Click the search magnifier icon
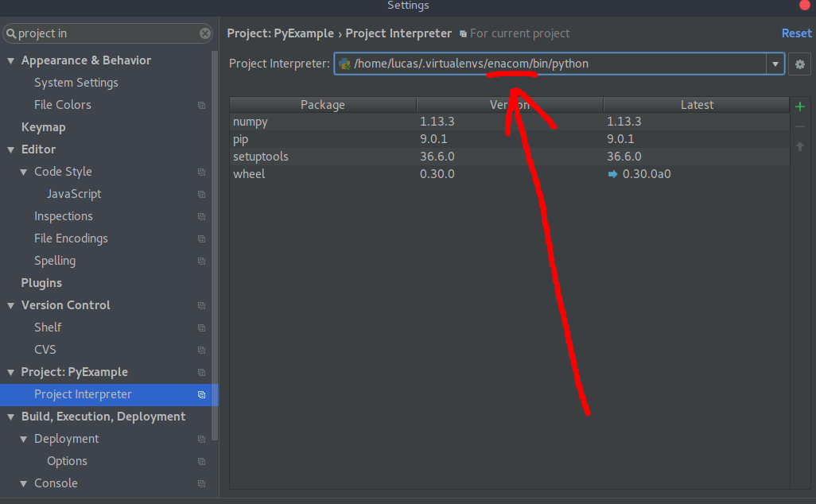816x504 pixels. [11, 34]
